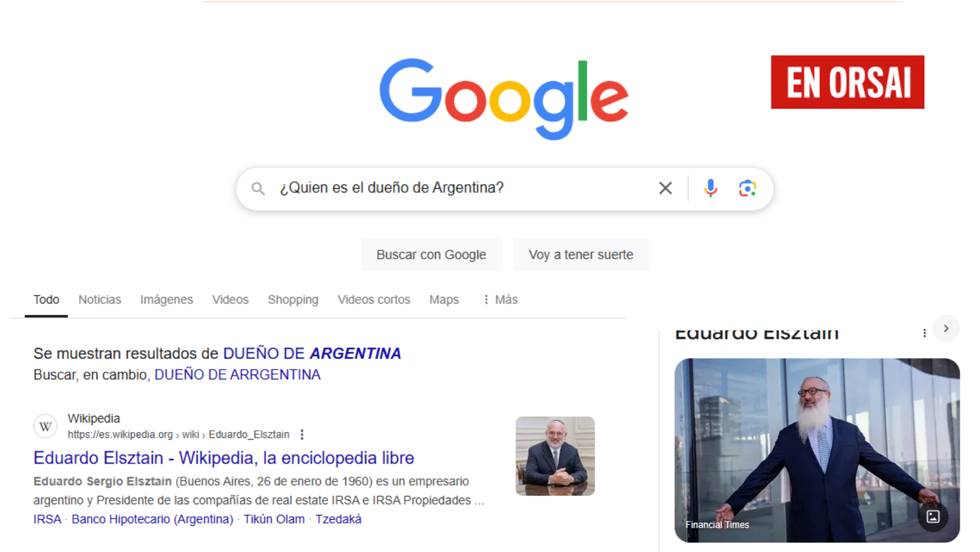Click the Wikipedia W favicon
Screen dimensions: 980x552
click(45, 427)
